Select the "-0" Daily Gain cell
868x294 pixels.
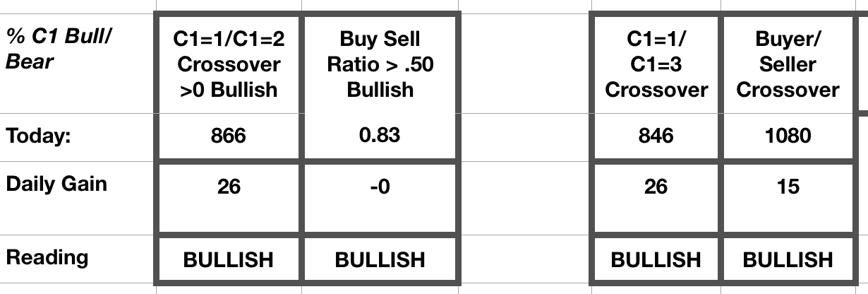click(380, 187)
